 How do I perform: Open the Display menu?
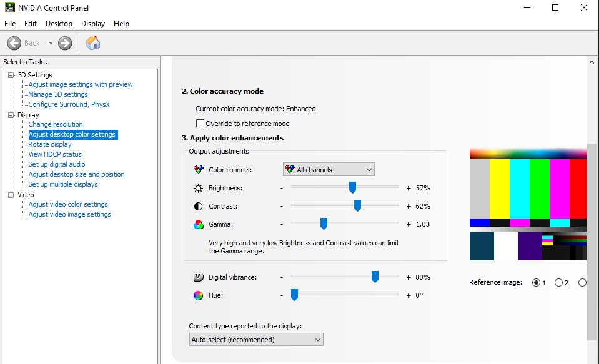coord(92,23)
